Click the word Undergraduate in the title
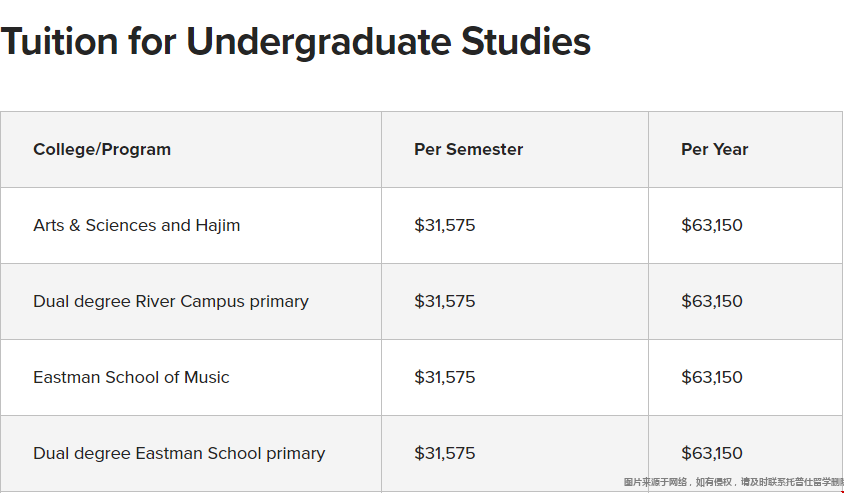Viewport: 844px width, 493px height. coord(318,43)
